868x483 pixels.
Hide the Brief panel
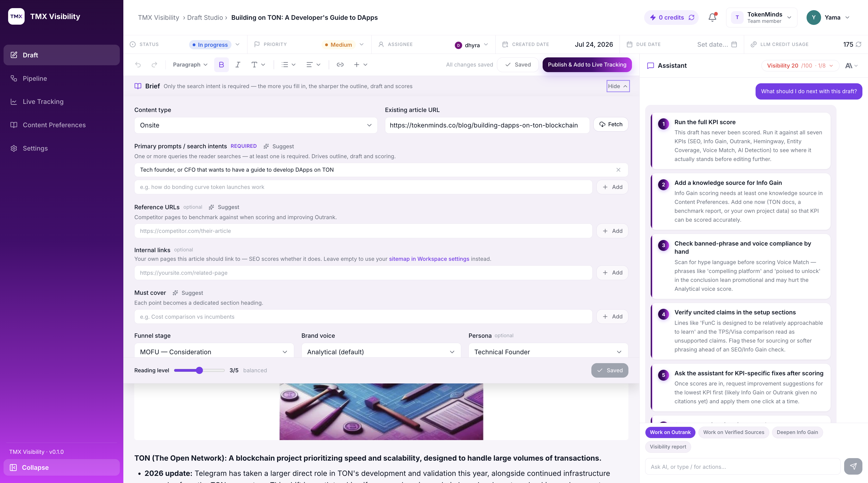[618, 86]
